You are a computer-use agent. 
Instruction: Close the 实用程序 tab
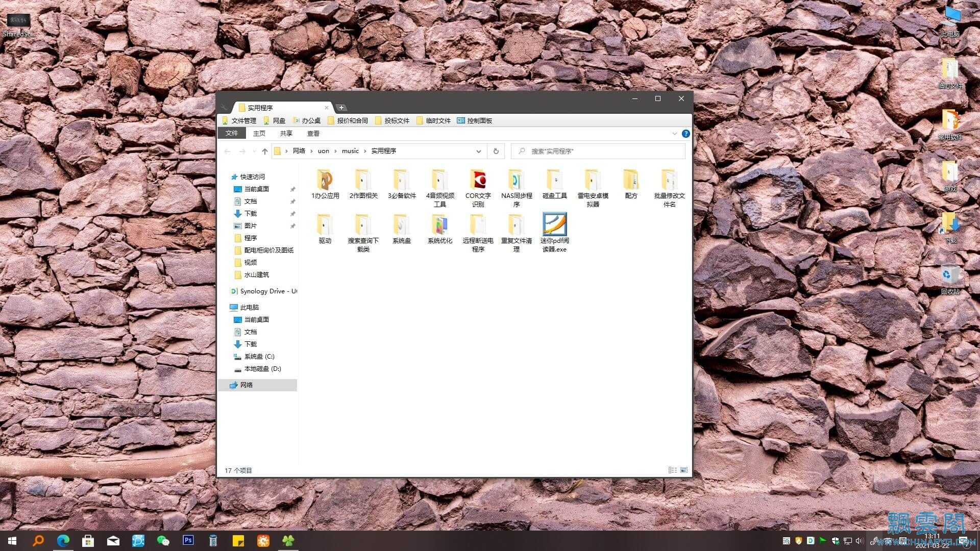pos(327,108)
